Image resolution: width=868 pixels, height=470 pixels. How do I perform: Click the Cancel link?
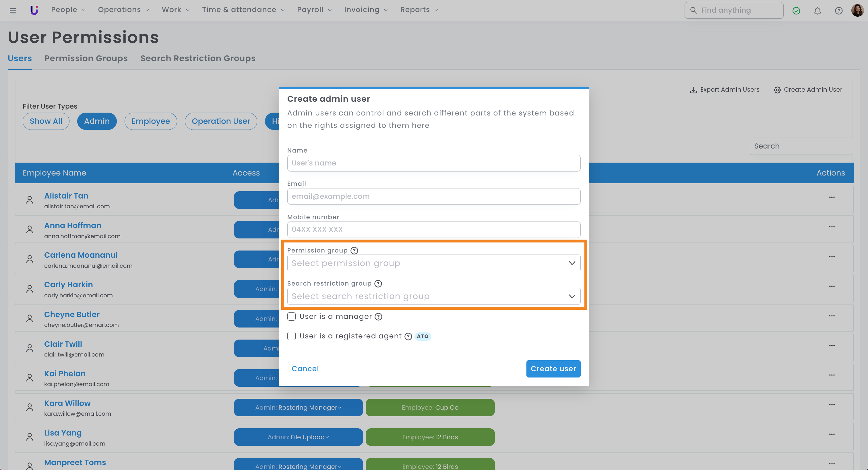click(x=305, y=369)
